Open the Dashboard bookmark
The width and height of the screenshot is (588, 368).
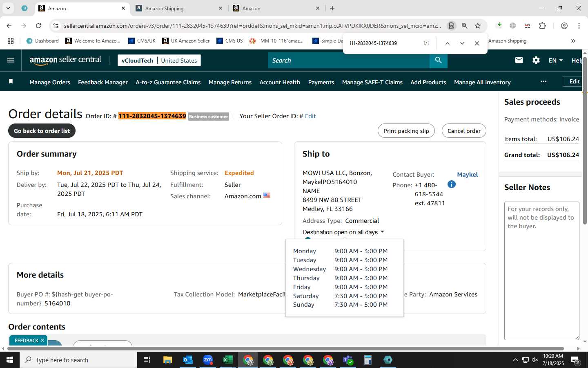(42, 41)
